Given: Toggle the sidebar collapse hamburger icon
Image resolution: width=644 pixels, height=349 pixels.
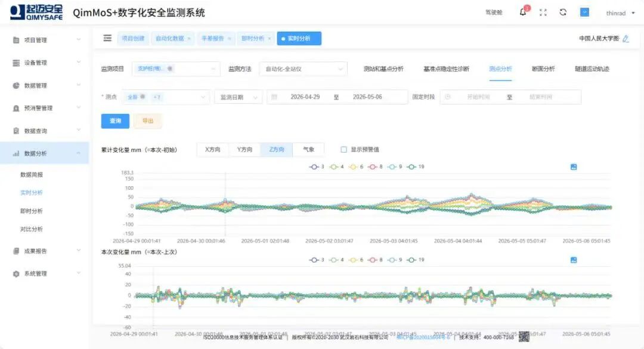Looking at the screenshot, I should coord(107,38).
